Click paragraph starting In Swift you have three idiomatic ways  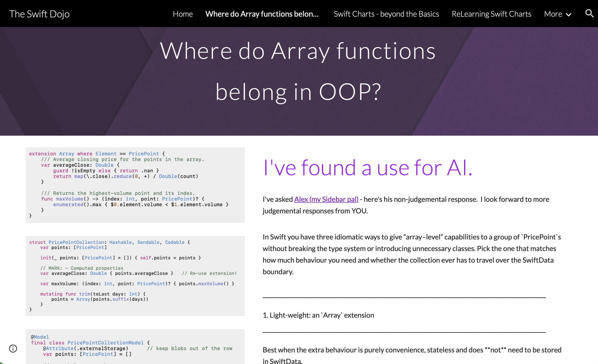(x=412, y=254)
